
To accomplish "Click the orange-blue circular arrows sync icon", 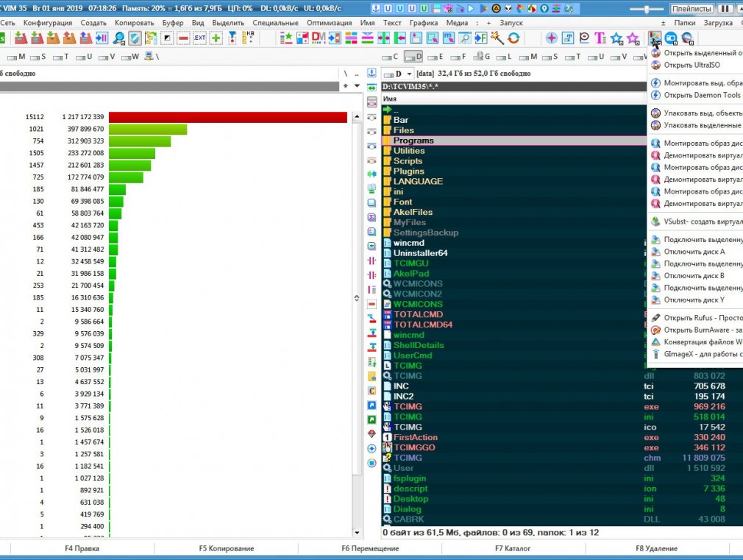I will pos(513,38).
